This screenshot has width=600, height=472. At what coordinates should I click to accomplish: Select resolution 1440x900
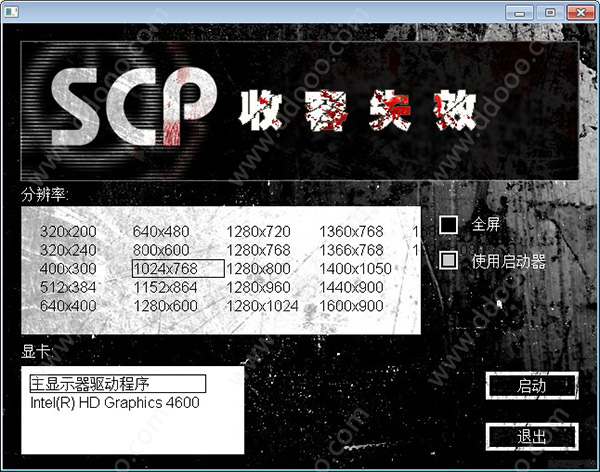coord(351,287)
